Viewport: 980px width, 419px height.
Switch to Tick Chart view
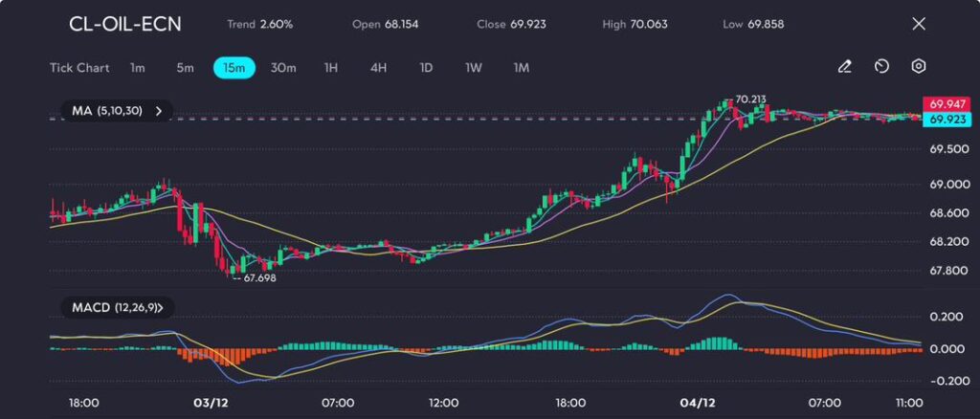(79, 68)
